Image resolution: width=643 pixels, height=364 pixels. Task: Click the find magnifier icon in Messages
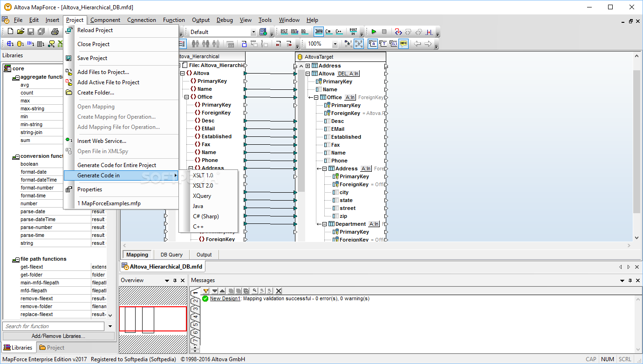click(255, 290)
